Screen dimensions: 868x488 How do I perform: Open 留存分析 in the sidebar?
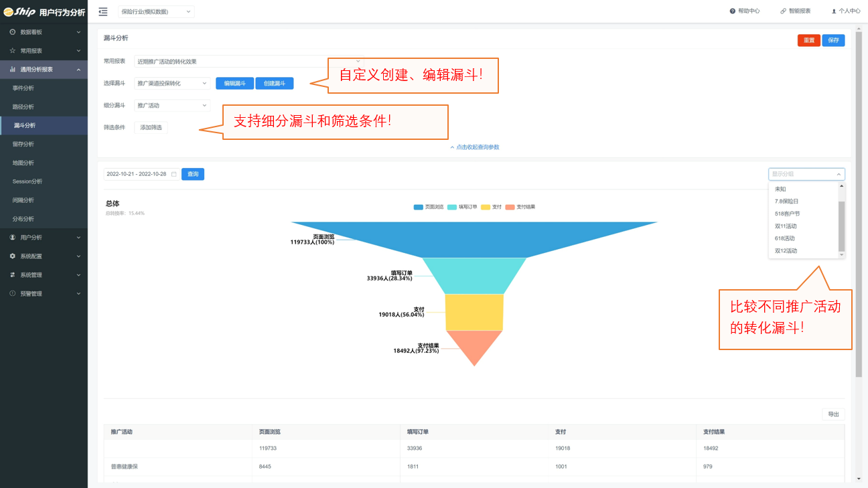23,144
